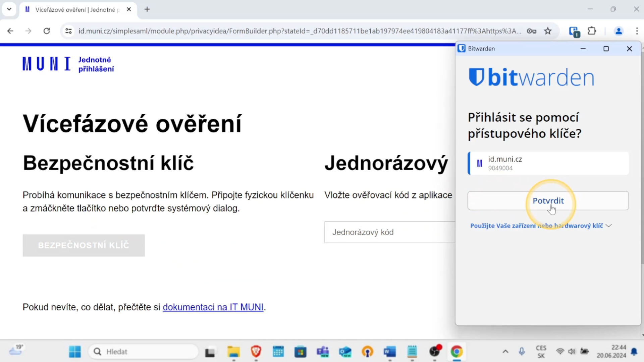Bookmark this page with the star icon
The height and width of the screenshot is (362, 644).
[548, 31]
